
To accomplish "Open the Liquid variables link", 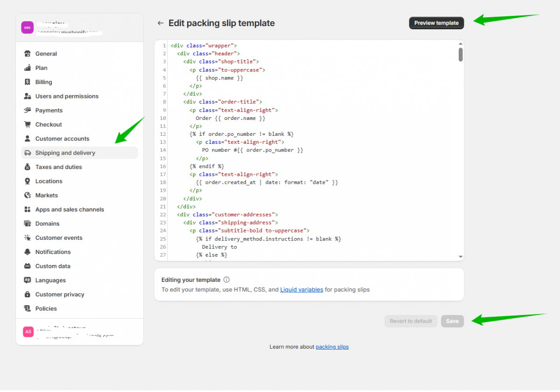I will 301,289.
